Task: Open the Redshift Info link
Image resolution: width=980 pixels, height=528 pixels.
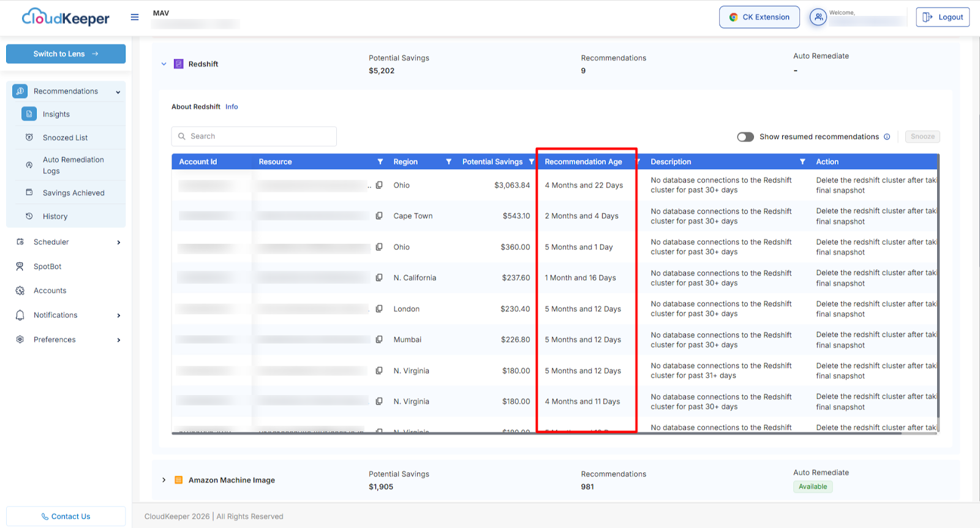Action: tap(232, 107)
